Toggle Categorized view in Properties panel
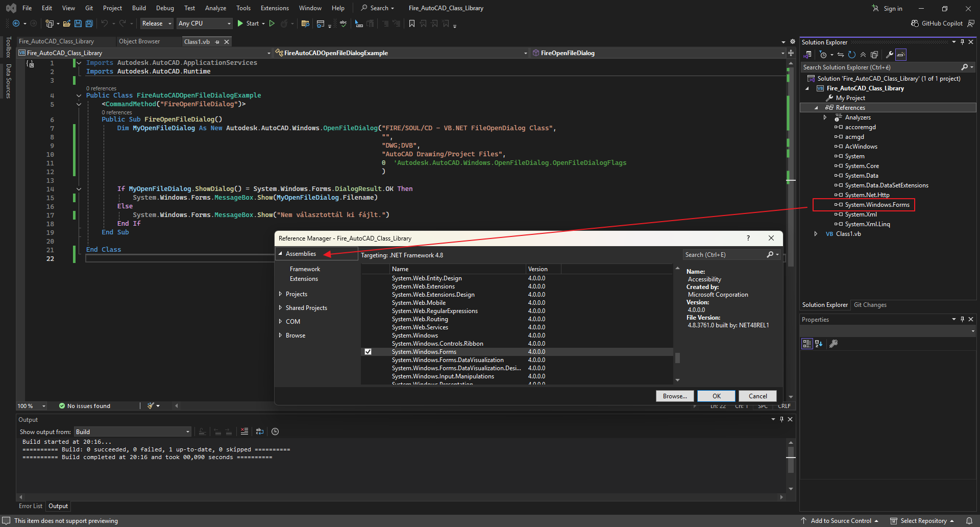The image size is (980, 527). (x=806, y=344)
